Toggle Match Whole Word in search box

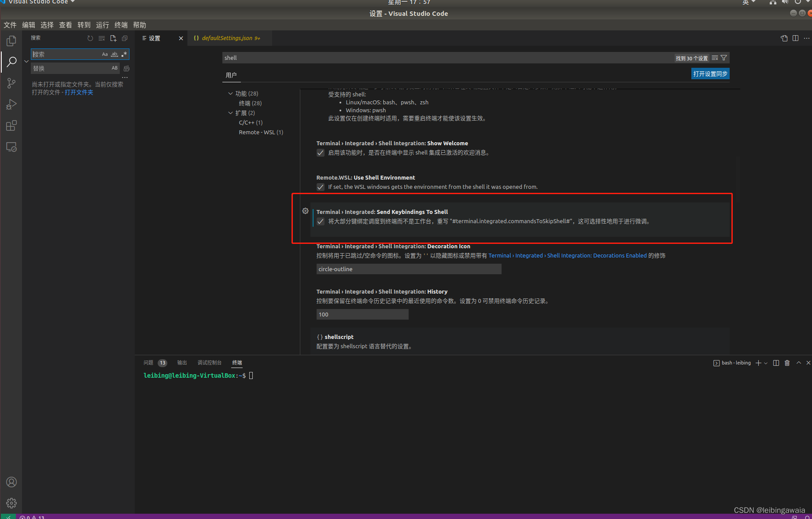(x=114, y=54)
